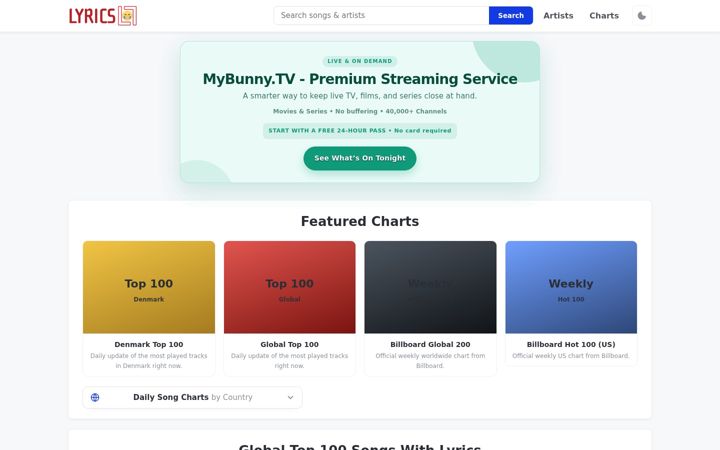Click the Live & On Demand badge
Viewport: 720px width, 450px height.
[360, 61]
